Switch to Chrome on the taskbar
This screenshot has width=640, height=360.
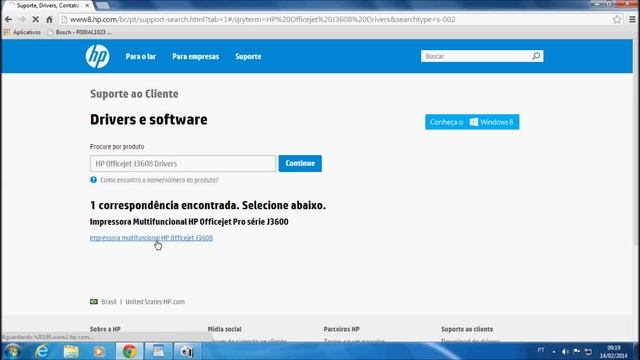coord(129,351)
